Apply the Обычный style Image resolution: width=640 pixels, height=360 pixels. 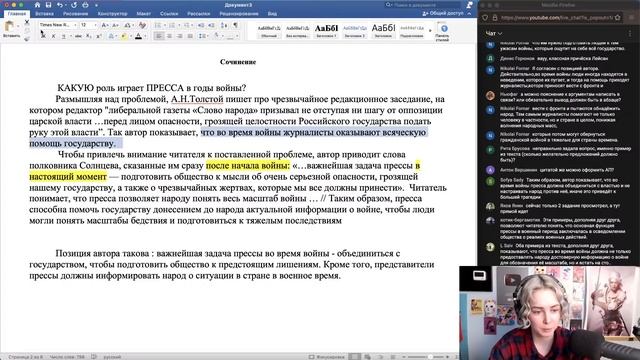(x=269, y=31)
